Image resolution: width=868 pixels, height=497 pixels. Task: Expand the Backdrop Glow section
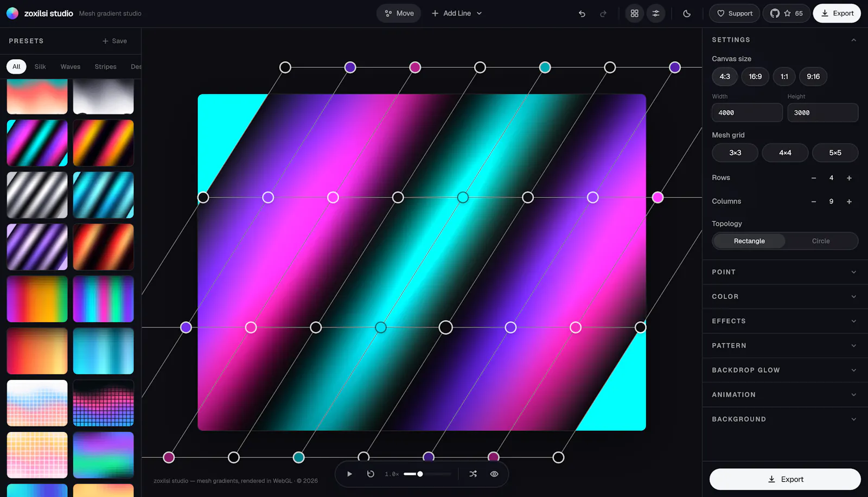point(784,370)
